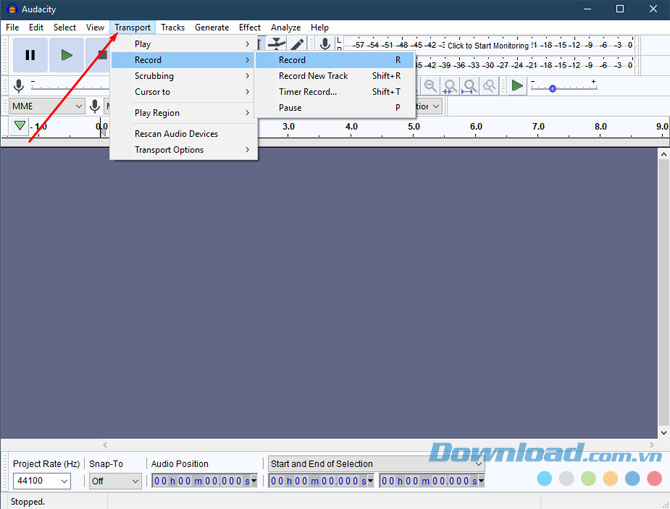Screen dimensions: 670x509
Task: Open the File menu
Action: [12, 27]
